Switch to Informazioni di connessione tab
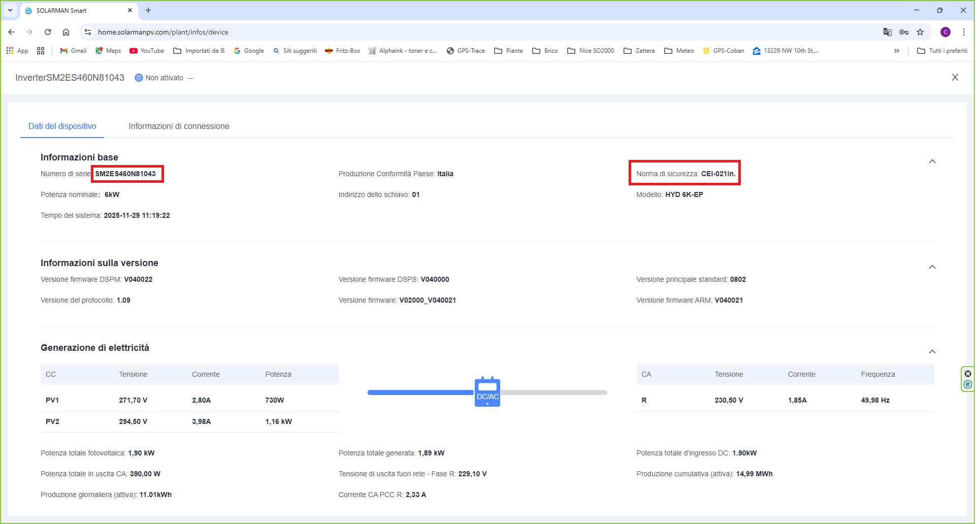Screen dimensions: 980x524 (179, 126)
